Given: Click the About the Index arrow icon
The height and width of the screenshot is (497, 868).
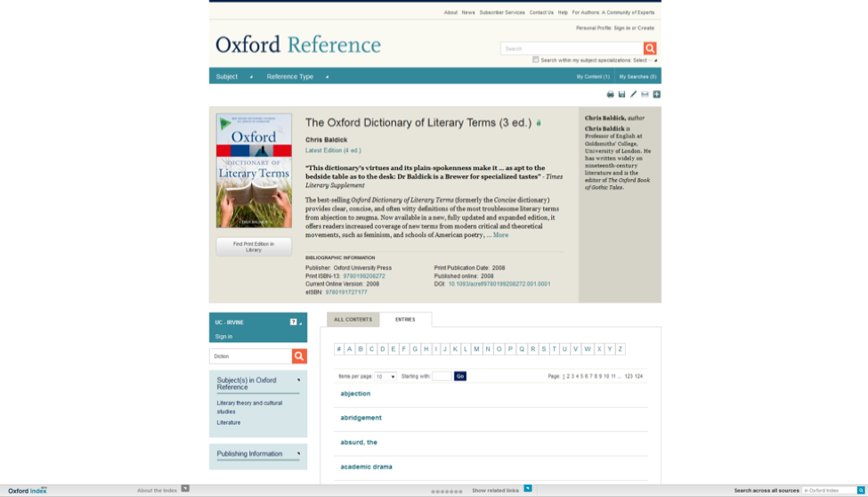Looking at the screenshot, I should tap(185, 489).
